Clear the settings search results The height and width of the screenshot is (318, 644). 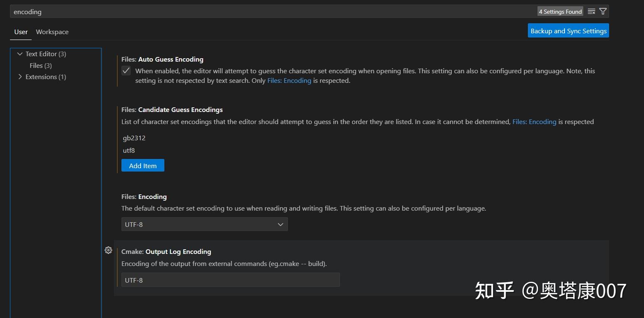point(591,11)
